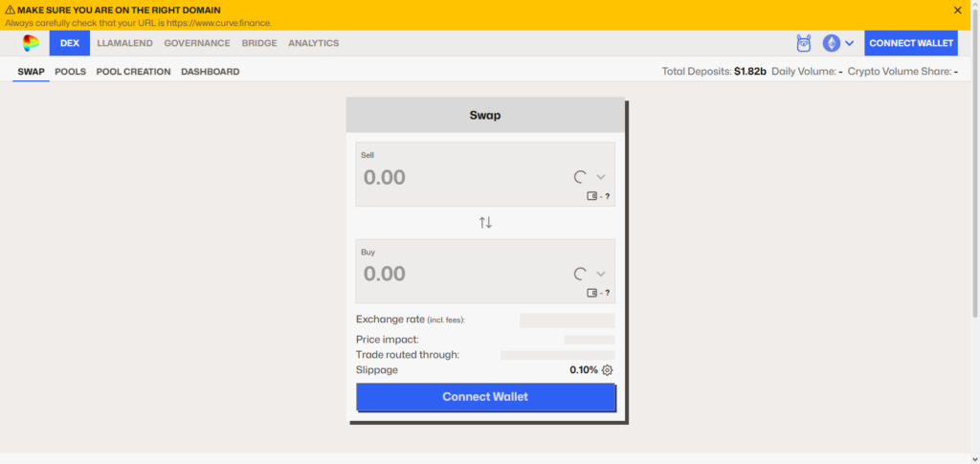980x464 pixels.
Task: Click the Price impact label
Action: 388,340
